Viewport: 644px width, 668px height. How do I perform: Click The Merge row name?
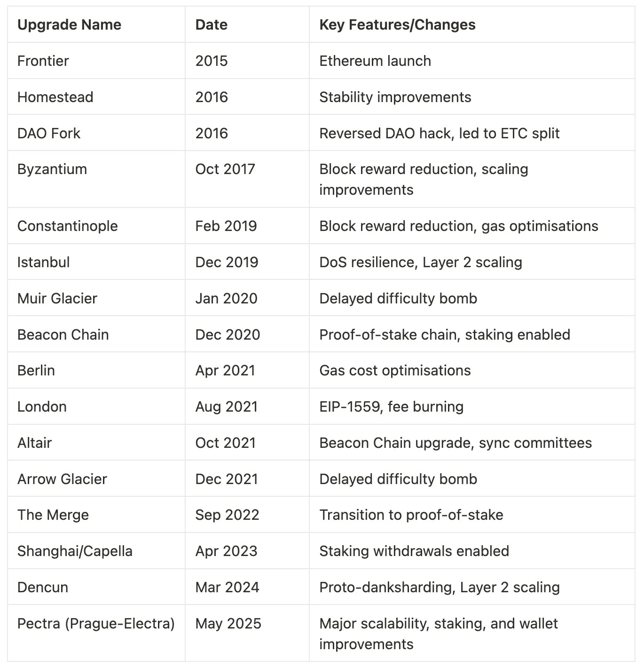click(x=53, y=515)
